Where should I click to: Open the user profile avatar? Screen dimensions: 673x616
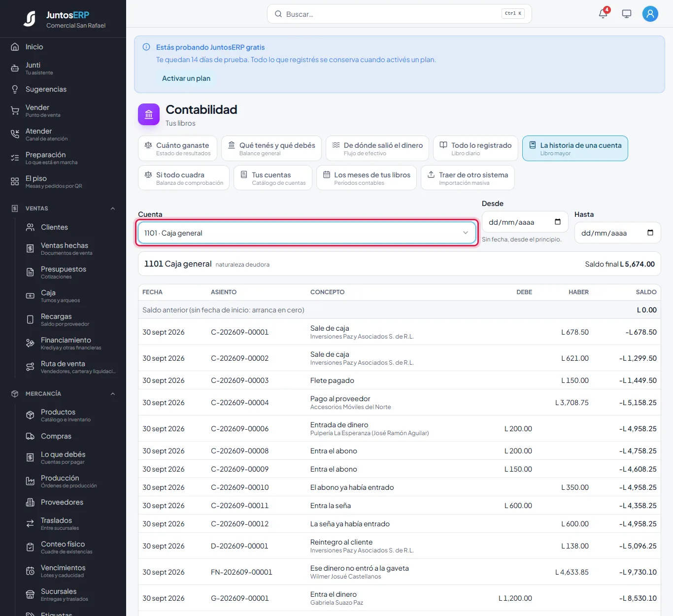tap(650, 14)
